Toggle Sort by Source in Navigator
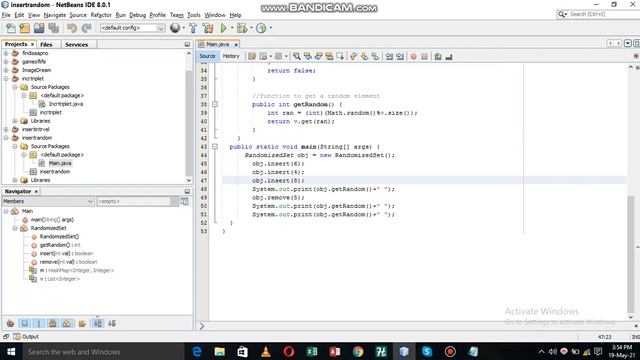This screenshot has width=640, height=360. click(112, 323)
